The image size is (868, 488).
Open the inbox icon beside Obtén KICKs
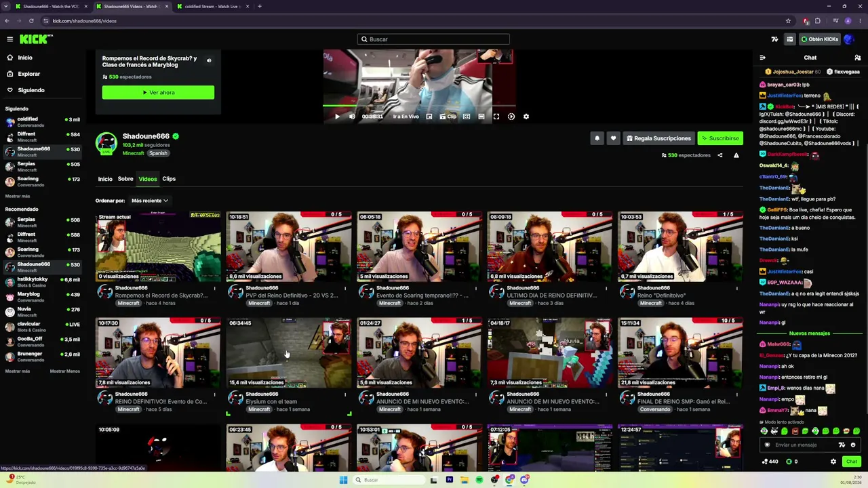(790, 39)
